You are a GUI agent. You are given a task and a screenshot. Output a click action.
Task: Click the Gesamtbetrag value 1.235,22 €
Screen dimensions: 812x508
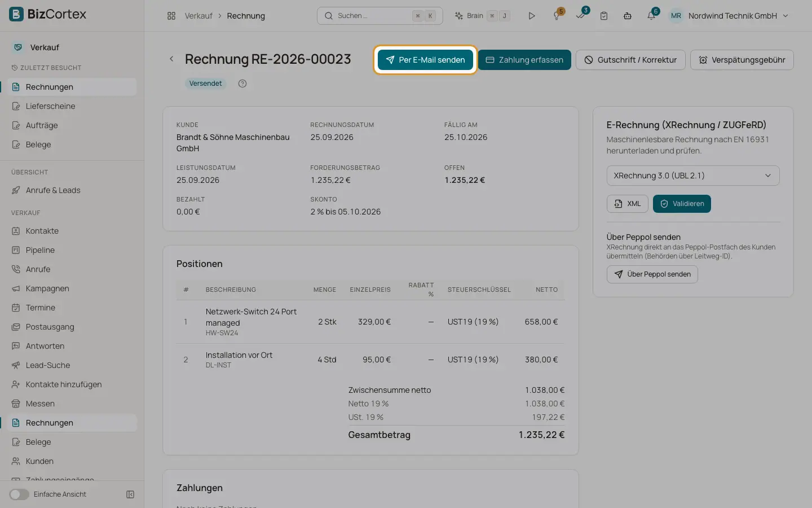point(541,435)
